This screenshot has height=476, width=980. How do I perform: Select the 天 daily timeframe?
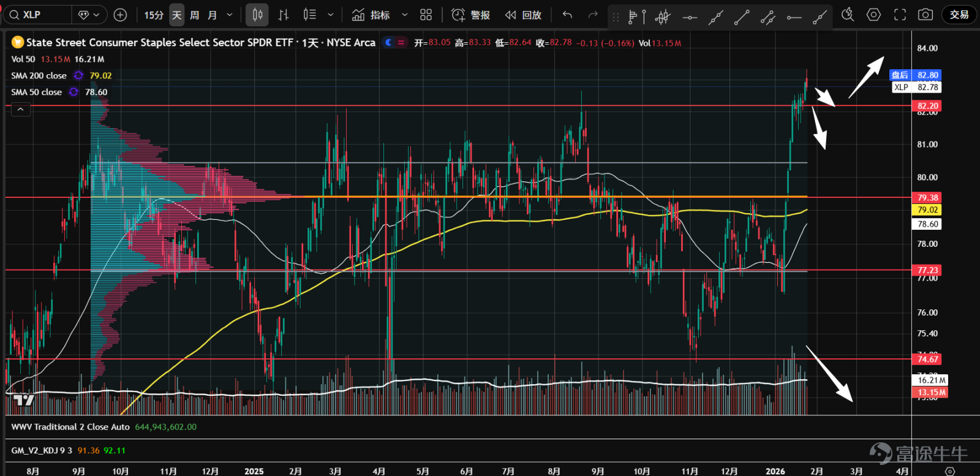pyautogui.click(x=177, y=15)
